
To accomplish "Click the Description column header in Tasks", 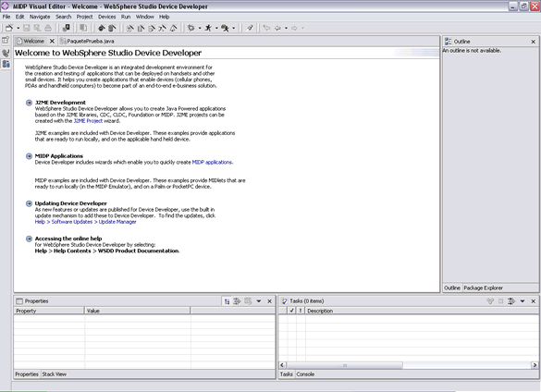I will (x=422, y=311).
